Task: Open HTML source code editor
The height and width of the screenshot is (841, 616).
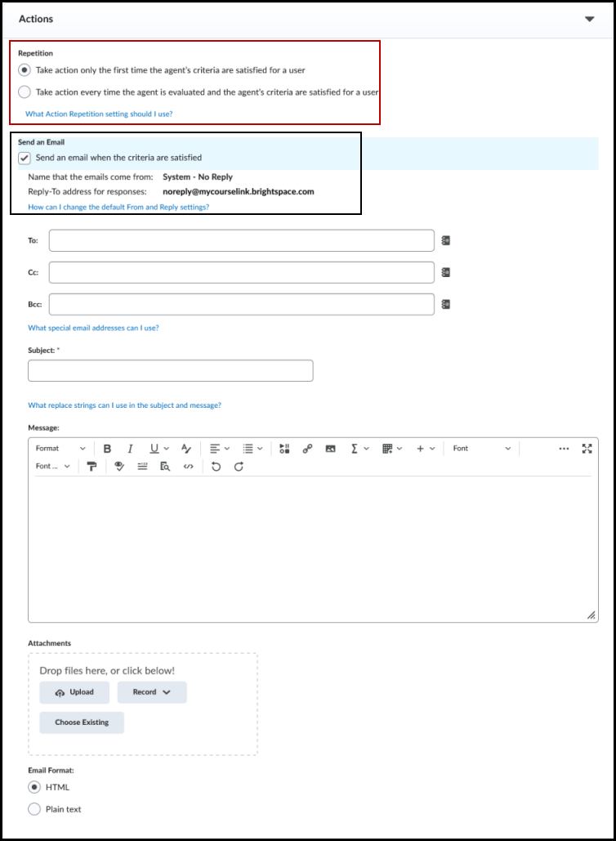Action: (x=188, y=467)
